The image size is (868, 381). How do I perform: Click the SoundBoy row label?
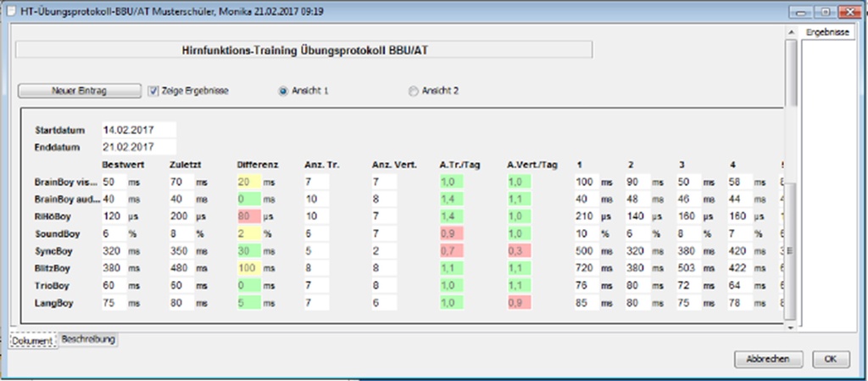(x=57, y=233)
